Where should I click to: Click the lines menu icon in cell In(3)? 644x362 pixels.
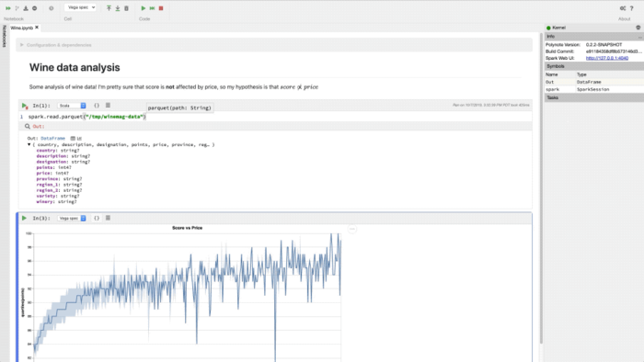tap(108, 218)
